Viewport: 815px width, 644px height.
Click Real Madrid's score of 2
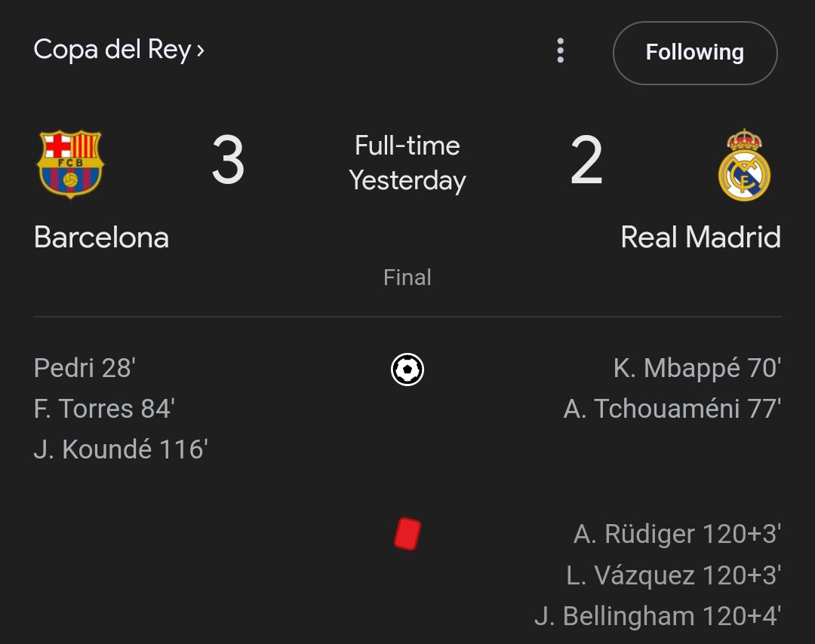[x=586, y=159]
